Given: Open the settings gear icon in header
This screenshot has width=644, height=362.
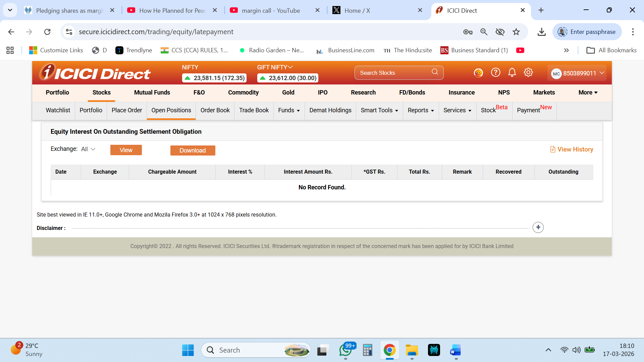Looking at the screenshot, I should point(528,72).
